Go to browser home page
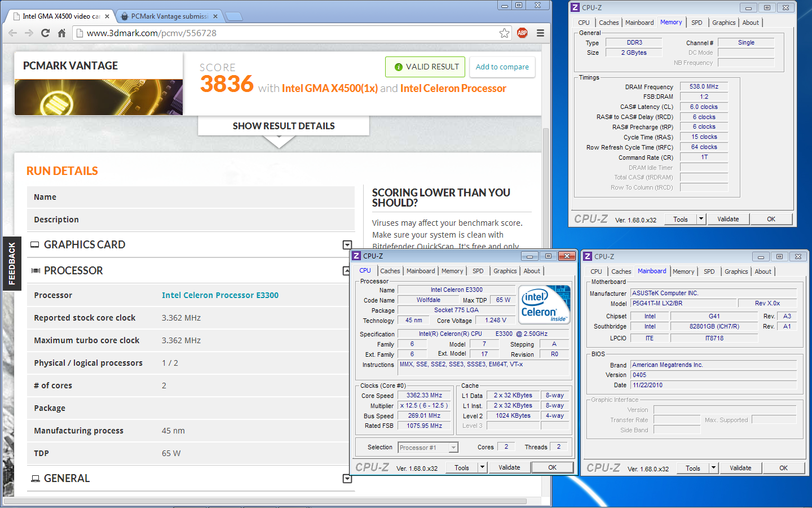 tap(62, 33)
